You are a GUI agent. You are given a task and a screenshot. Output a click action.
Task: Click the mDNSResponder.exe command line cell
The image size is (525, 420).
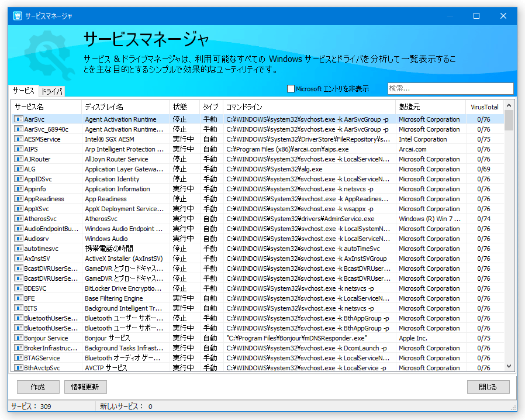[296, 338]
